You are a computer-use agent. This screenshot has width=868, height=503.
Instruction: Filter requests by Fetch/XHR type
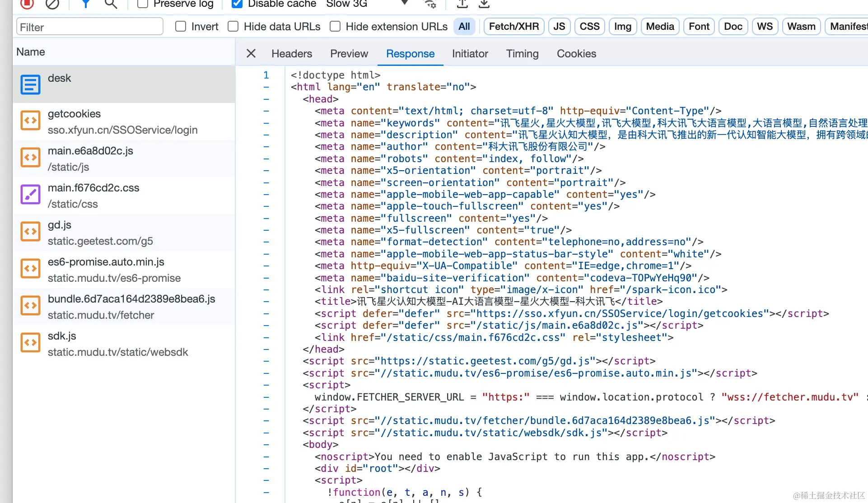tap(513, 27)
